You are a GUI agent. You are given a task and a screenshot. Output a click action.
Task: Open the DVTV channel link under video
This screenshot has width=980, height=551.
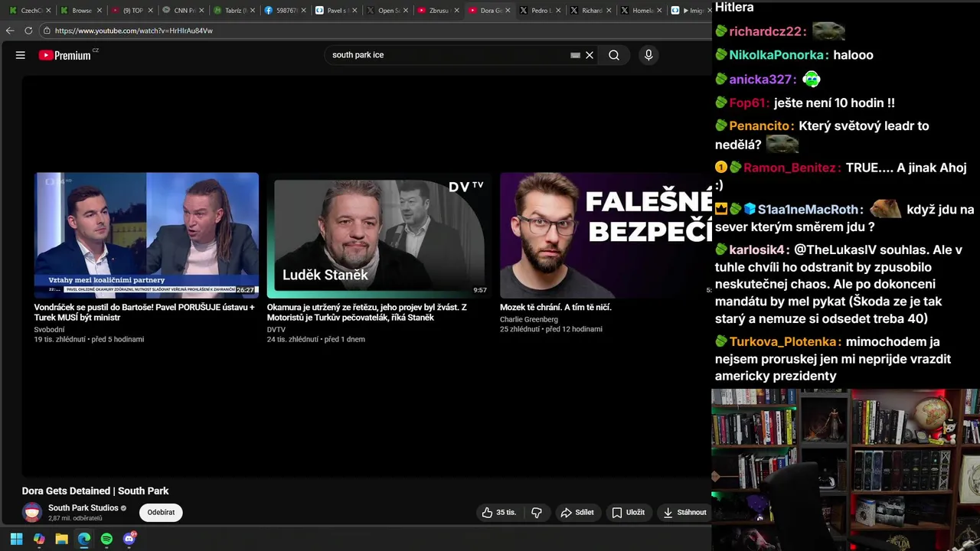click(276, 330)
